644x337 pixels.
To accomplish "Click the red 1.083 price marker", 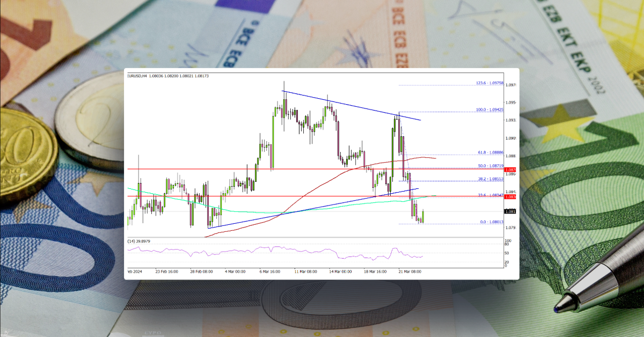I will pos(510,197).
